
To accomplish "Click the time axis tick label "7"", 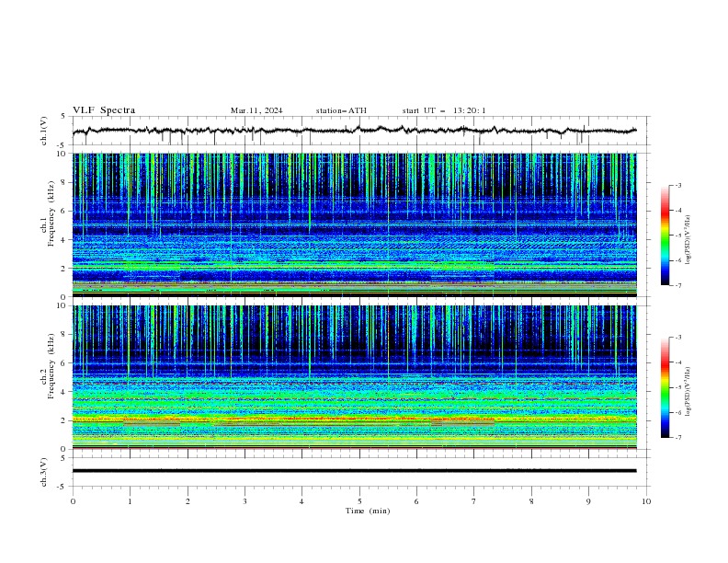I will 474,501.
